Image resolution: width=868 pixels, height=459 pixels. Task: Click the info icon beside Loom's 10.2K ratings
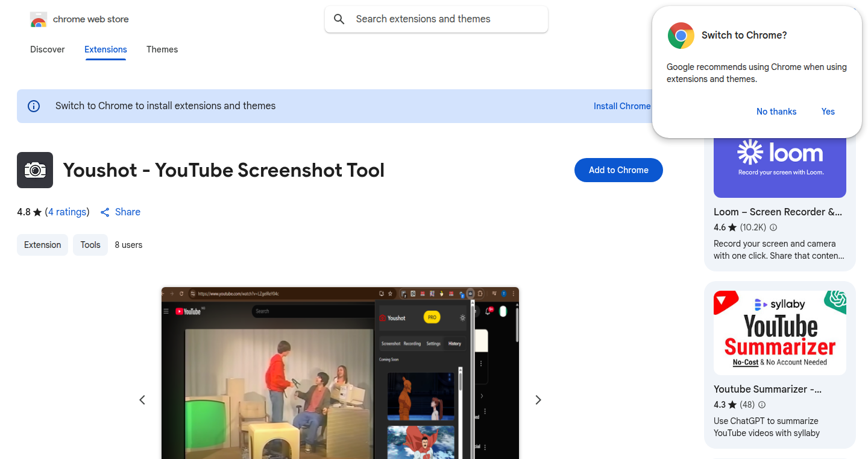tap(773, 227)
